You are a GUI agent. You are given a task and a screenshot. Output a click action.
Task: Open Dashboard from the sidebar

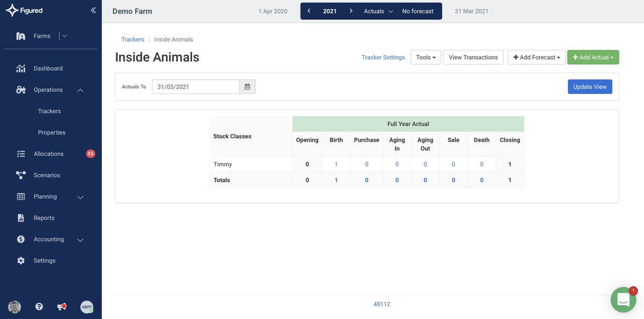[x=48, y=69]
